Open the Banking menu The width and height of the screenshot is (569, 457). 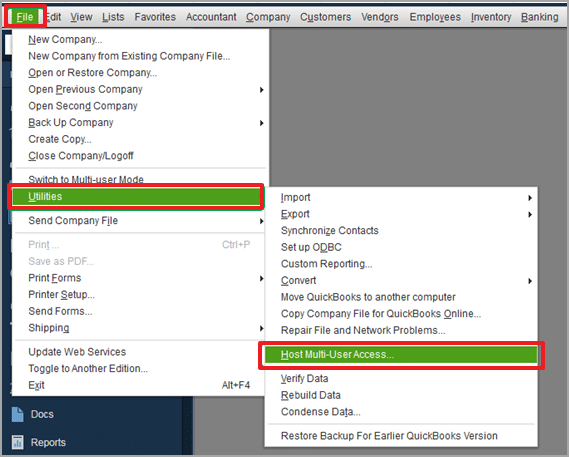[540, 17]
